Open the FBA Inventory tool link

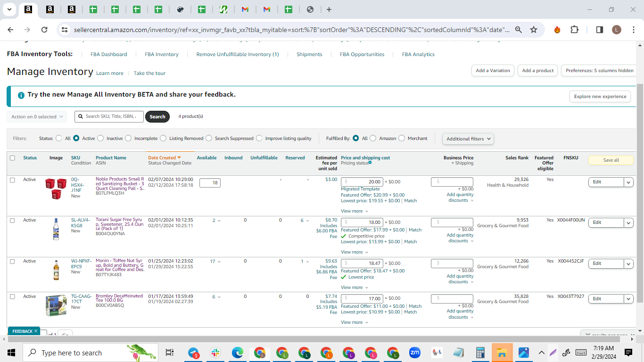[x=162, y=54]
